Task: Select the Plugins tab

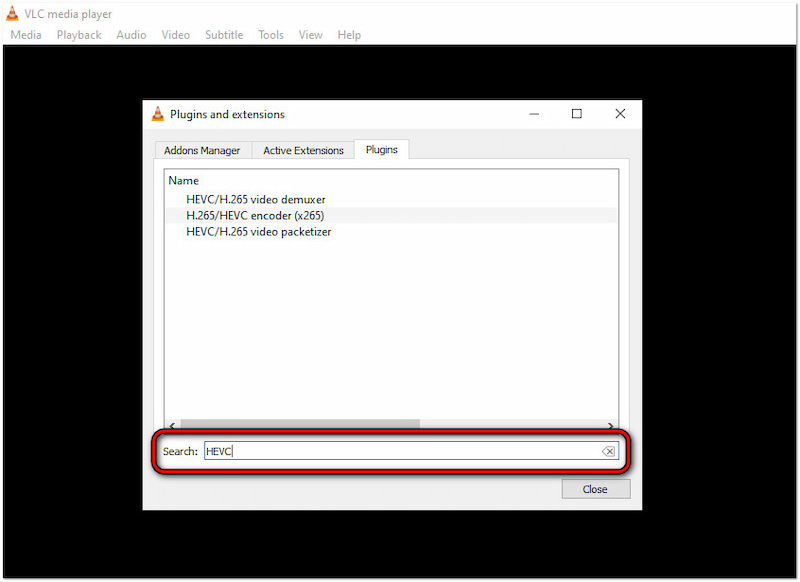Action: tap(381, 150)
